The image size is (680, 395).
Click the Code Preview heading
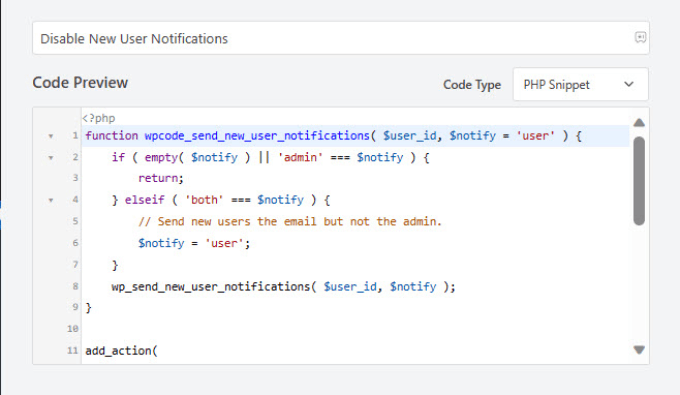(80, 82)
